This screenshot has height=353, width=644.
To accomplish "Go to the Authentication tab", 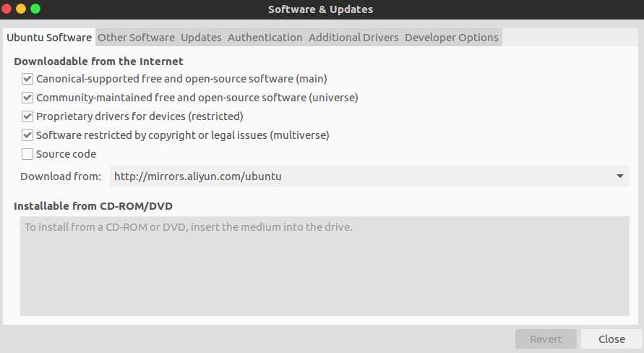I will 265,38.
